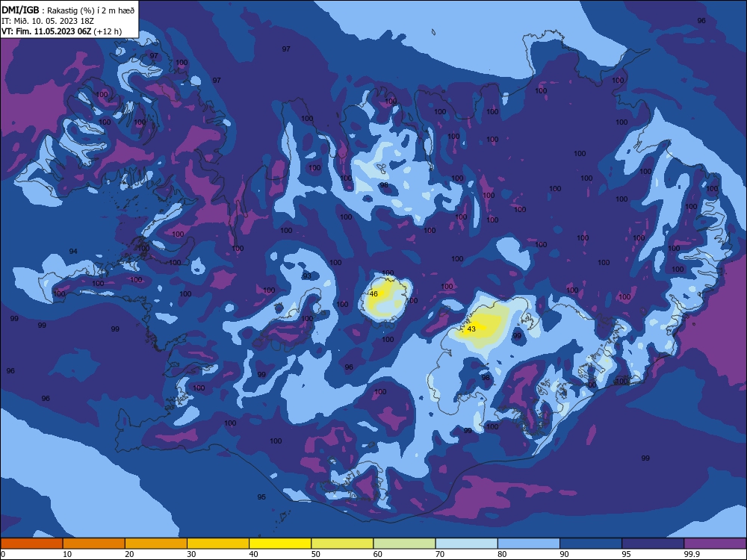
Task: Click the yellow dry patch labeled 46
Action: click(385, 300)
